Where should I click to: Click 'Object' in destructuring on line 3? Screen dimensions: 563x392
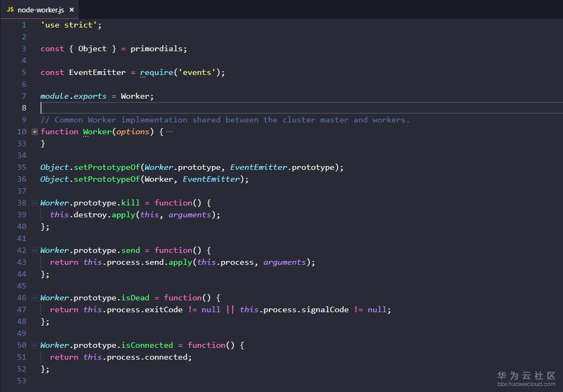tap(92, 49)
